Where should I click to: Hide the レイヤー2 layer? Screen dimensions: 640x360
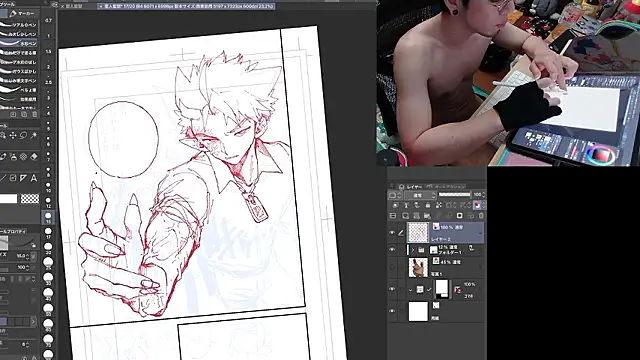392,232
